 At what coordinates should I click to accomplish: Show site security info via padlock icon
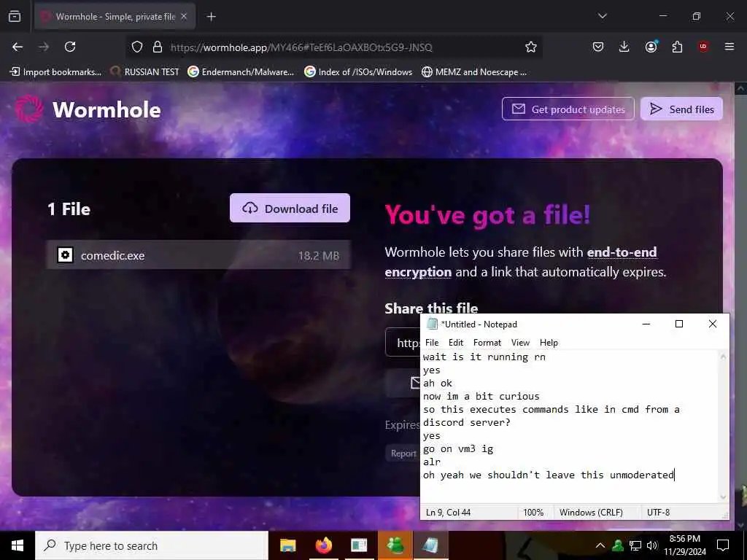pyautogui.click(x=158, y=47)
